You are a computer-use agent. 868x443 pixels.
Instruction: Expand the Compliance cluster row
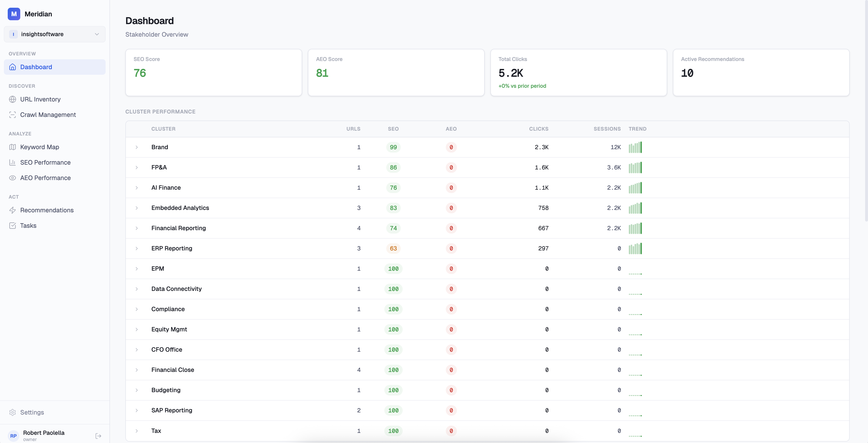click(x=137, y=309)
